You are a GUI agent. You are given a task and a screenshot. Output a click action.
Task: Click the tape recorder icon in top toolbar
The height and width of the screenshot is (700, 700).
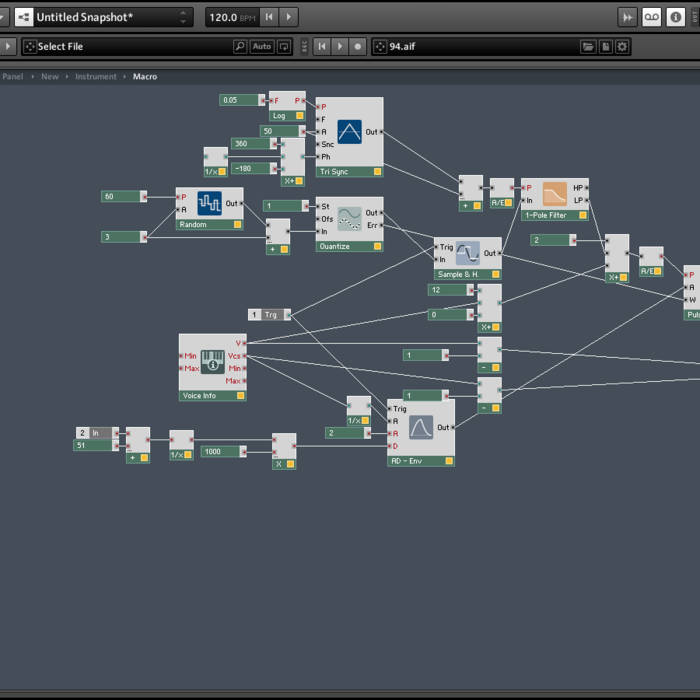(x=652, y=17)
